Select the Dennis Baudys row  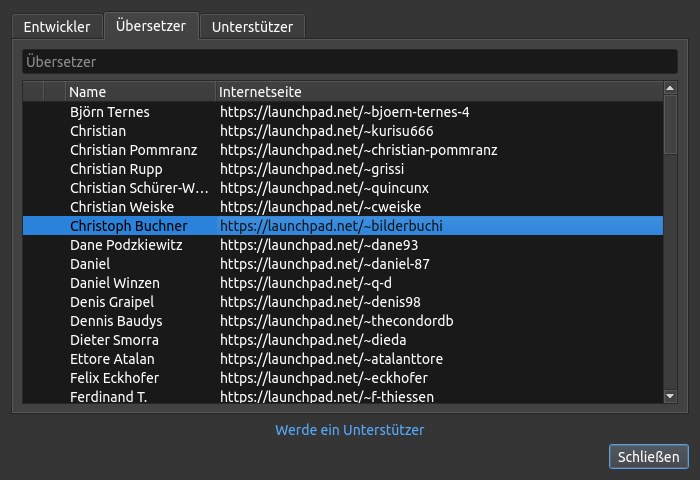tap(116, 321)
